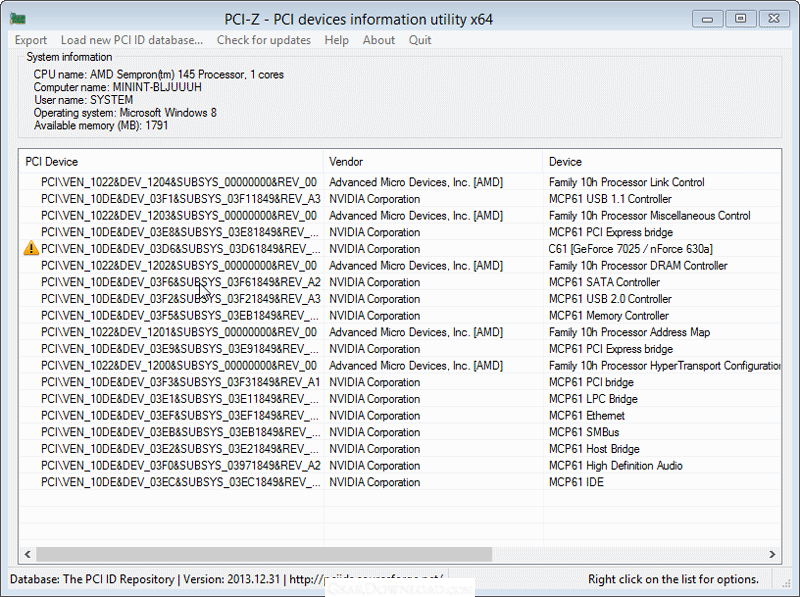Viewport: 800px width, 597px height.
Task: Click PCI\VEN_1022&DEV_1200 device ID
Action: 179,365
